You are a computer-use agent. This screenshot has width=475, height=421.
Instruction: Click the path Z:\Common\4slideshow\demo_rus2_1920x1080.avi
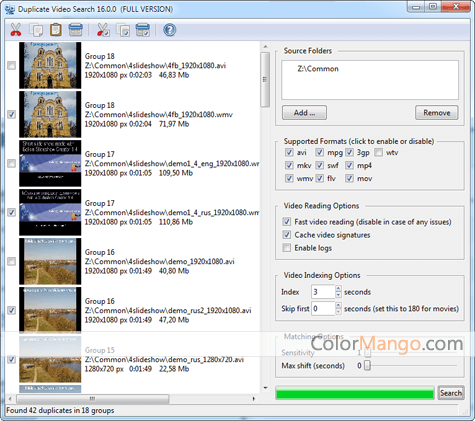point(168,310)
